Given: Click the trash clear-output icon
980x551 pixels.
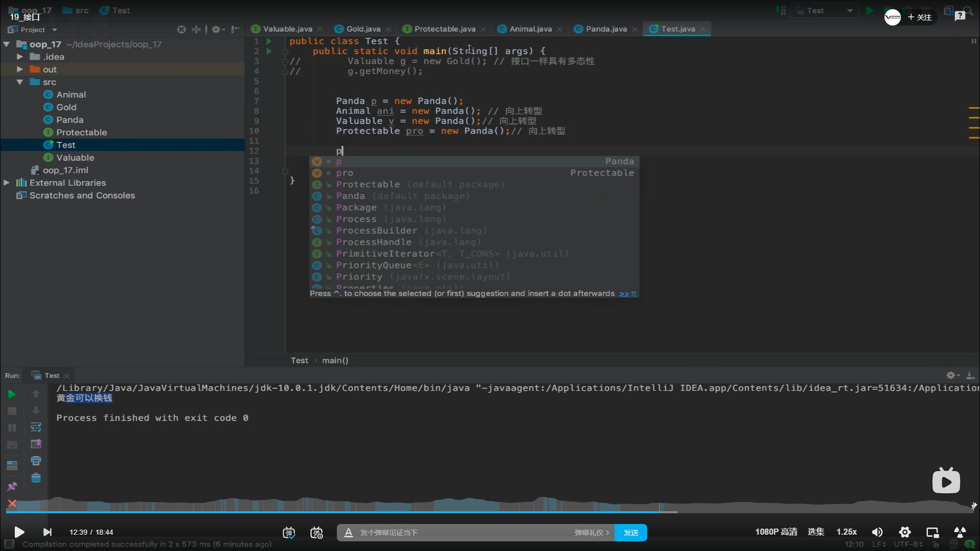Looking at the screenshot, I should point(36,478).
